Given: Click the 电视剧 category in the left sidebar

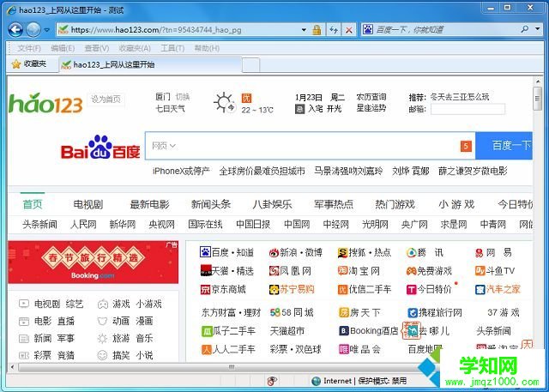Looking at the screenshot, I should [47, 304].
